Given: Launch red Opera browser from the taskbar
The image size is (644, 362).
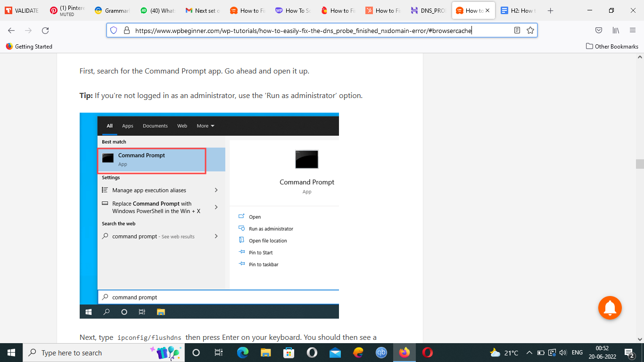Looking at the screenshot, I should [x=427, y=353].
